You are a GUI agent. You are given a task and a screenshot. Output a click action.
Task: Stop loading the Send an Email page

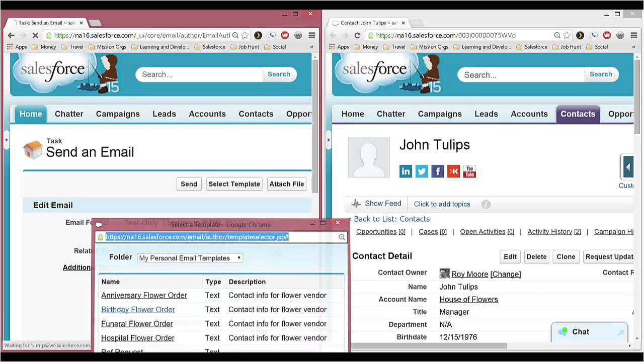click(x=35, y=35)
